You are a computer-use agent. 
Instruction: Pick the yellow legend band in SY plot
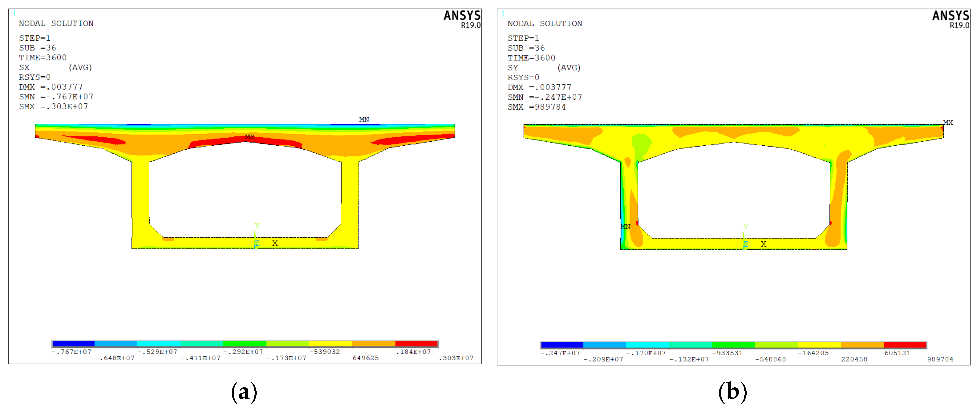click(x=819, y=345)
